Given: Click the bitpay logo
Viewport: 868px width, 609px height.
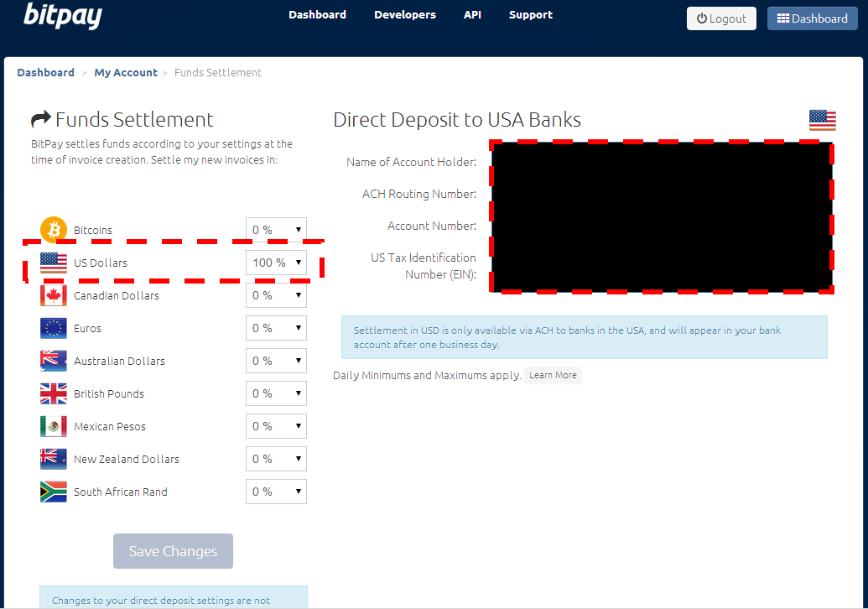Looking at the screenshot, I should (x=63, y=15).
